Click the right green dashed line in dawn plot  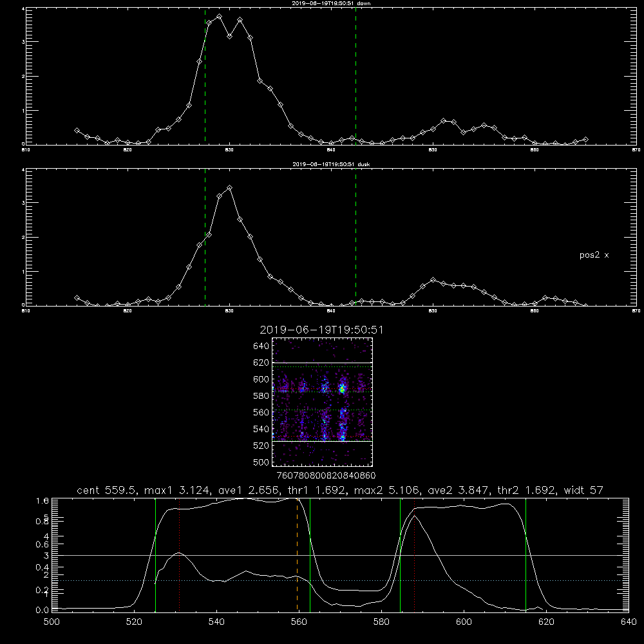pos(355,76)
